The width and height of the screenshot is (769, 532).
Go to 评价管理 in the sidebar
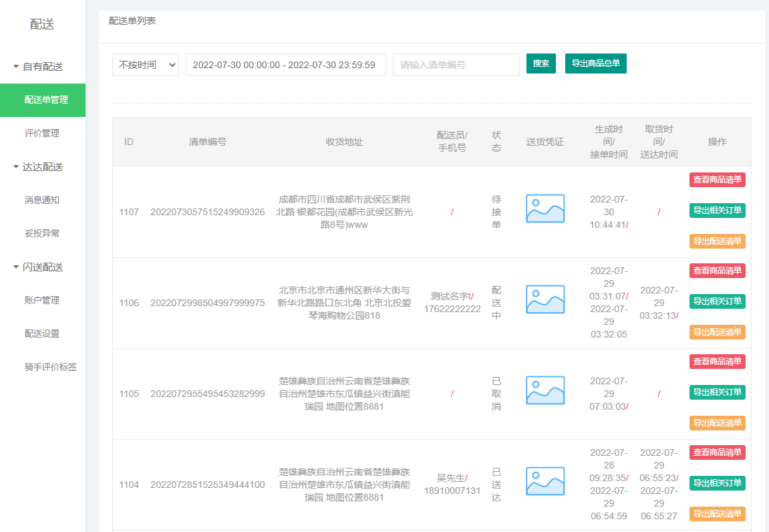click(43, 133)
